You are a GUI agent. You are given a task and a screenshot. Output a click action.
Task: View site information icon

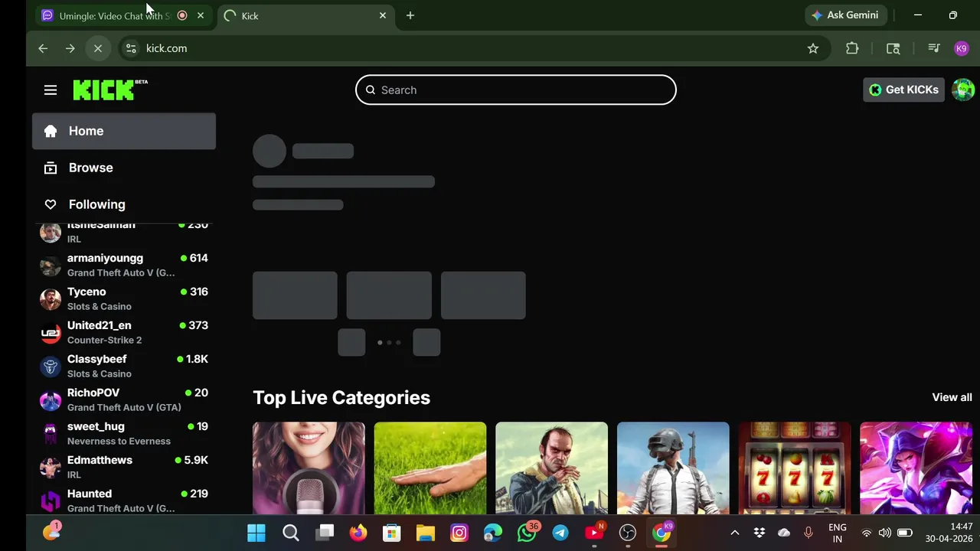pos(131,48)
